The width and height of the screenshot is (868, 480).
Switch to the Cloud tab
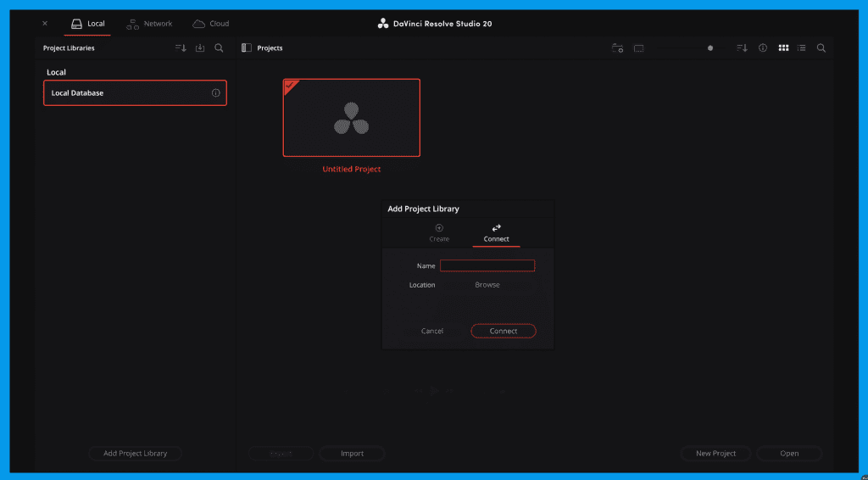pos(210,24)
